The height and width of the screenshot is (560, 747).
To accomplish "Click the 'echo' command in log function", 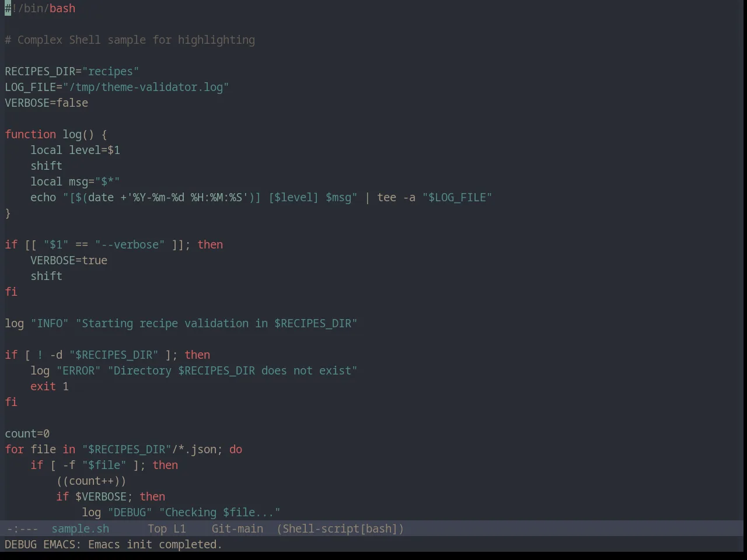I will click(43, 197).
